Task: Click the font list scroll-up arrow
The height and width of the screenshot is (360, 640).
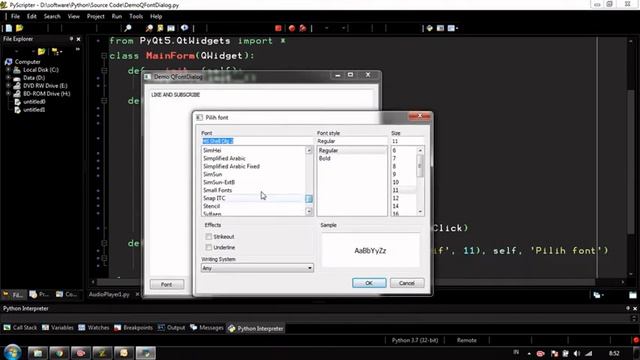Action: (309, 151)
